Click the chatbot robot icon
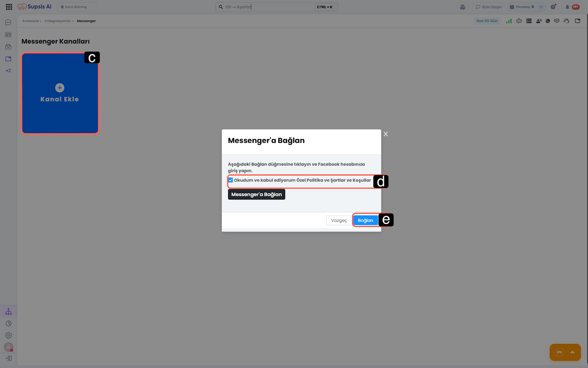The width and height of the screenshot is (588, 368). click(519, 21)
